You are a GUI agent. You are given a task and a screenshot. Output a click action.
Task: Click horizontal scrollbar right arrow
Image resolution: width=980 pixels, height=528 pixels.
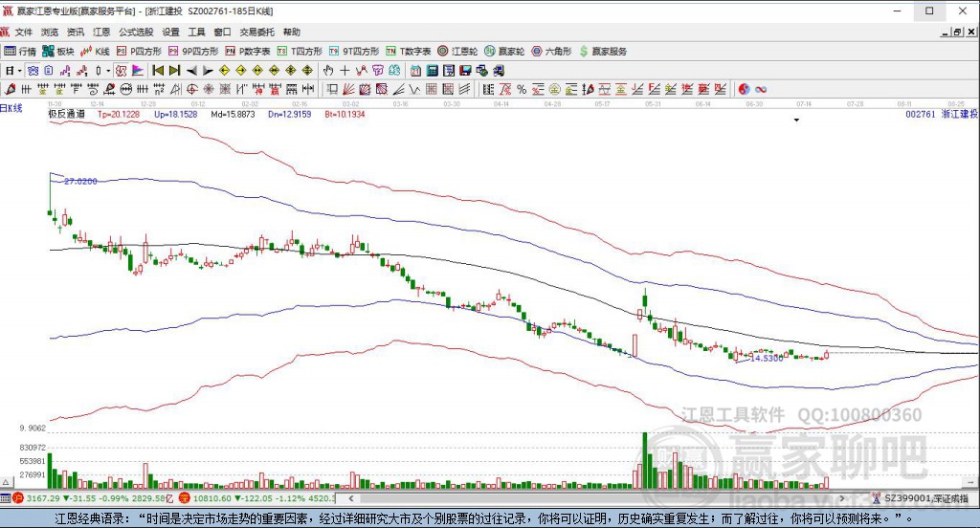pyautogui.click(x=842, y=498)
